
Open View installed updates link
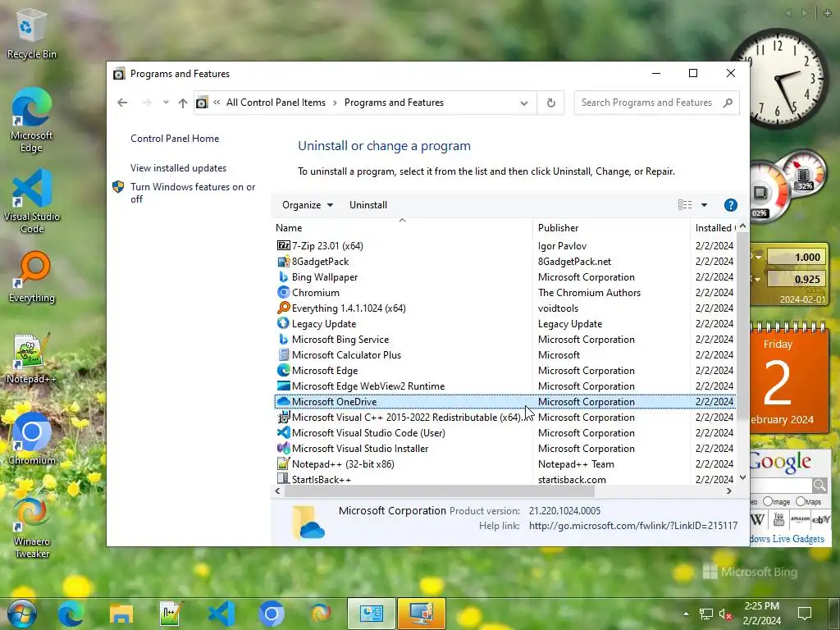click(x=178, y=168)
